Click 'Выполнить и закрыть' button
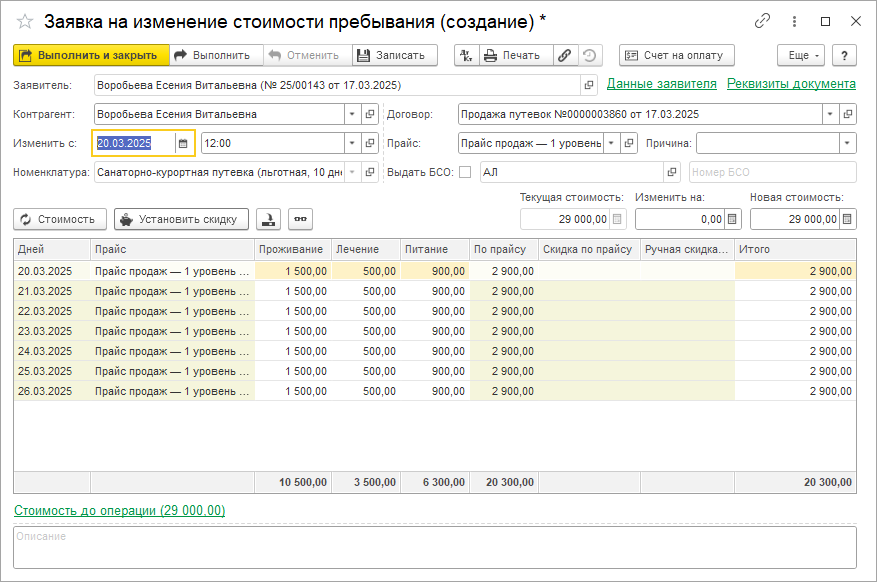The width and height of the screenshot is (877, 582). tap(89, 56)
